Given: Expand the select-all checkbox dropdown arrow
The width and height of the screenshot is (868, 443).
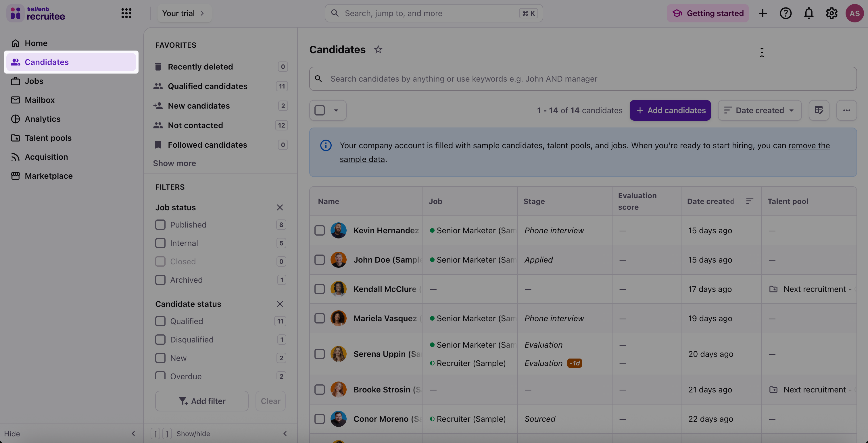Looking at the screenshot, I should pos(336,110).
